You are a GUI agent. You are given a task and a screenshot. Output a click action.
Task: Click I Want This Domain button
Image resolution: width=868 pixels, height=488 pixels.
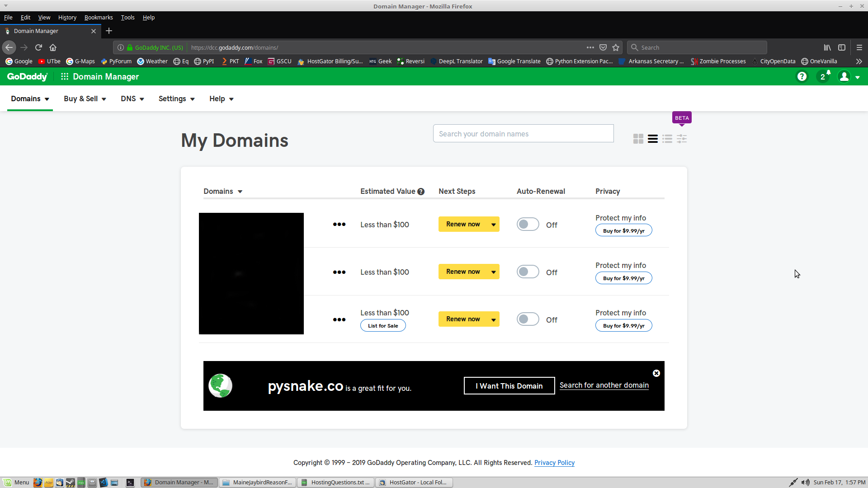pos(509,386)
